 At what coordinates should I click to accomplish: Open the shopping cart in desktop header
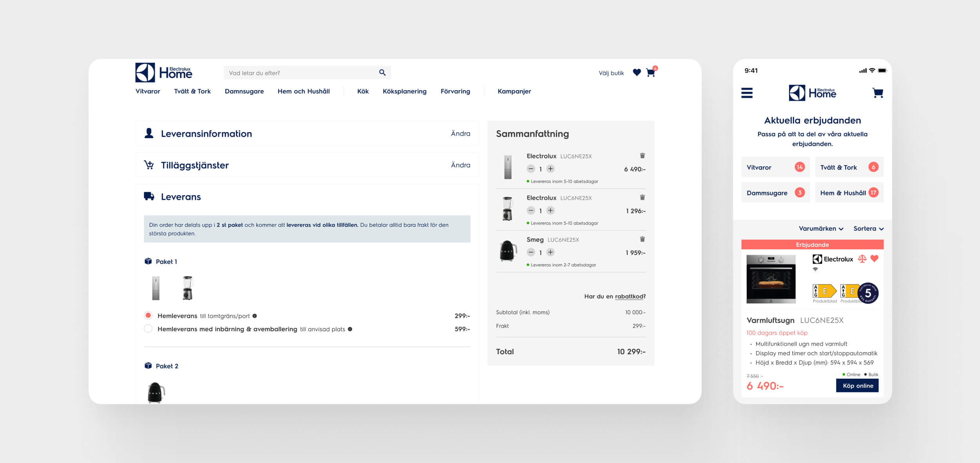[x=651, y=73]
